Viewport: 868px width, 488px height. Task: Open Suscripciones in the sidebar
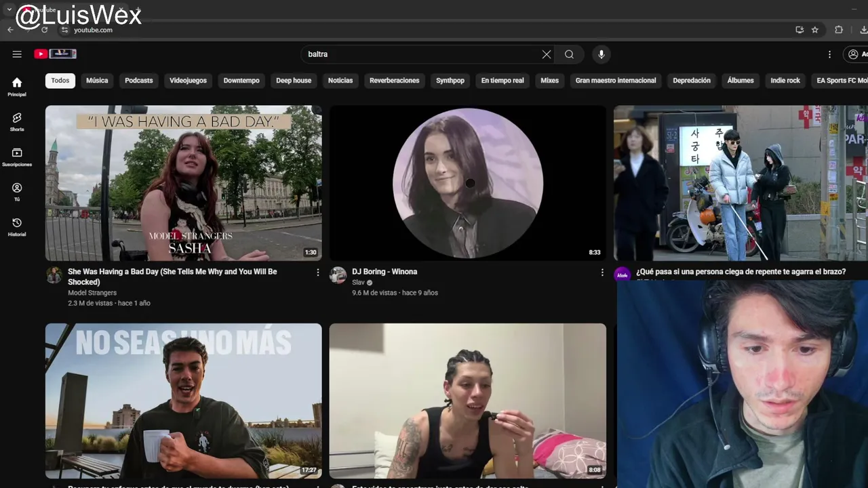point(17,157)
